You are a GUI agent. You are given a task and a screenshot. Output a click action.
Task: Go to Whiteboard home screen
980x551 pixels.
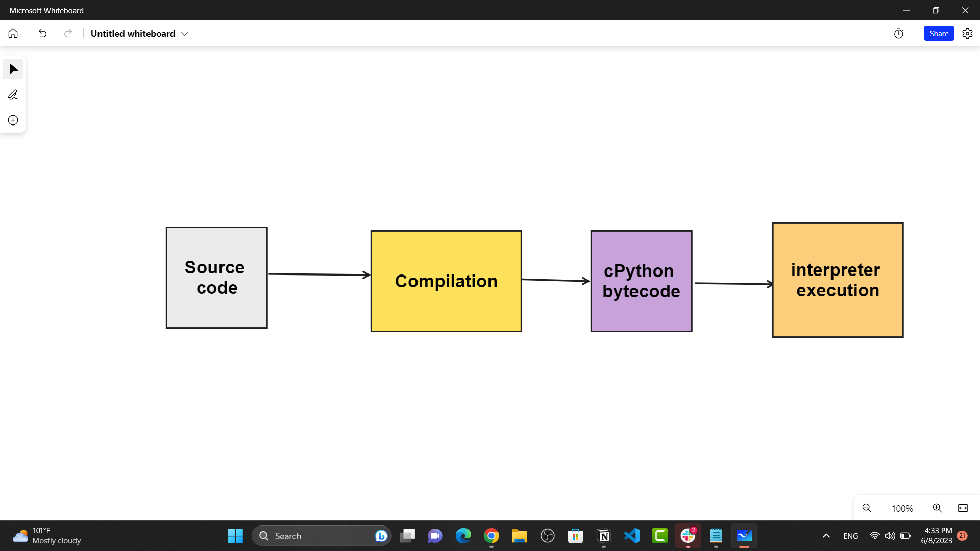[13, 34]
